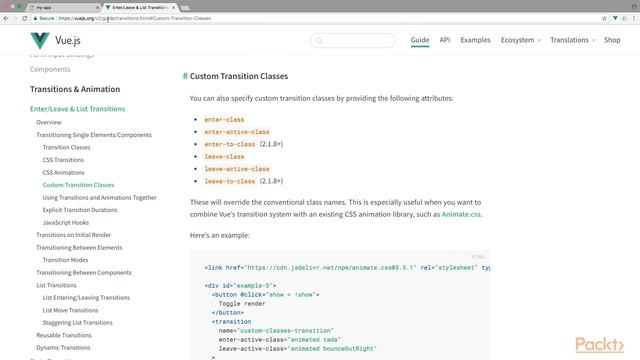Click the Custom Transition Classes heading text

click(239, 76)
